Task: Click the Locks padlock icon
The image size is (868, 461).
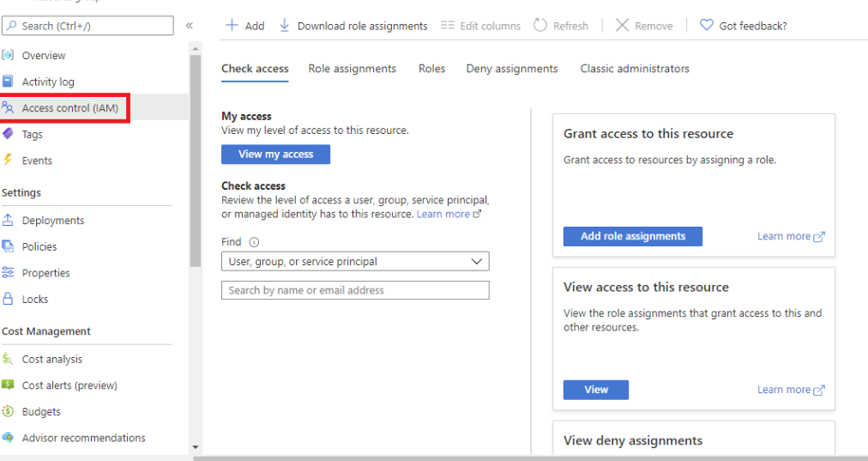Action: click(x=8, y=299)
